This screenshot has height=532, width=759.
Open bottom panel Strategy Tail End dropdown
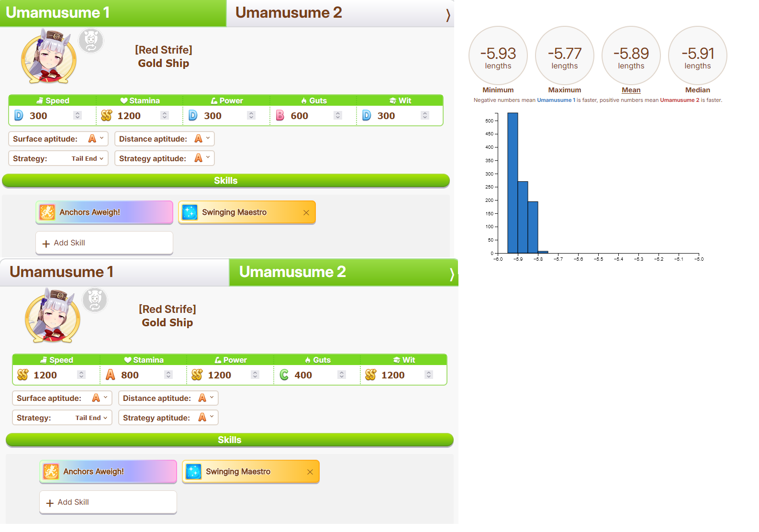click(x=62, y=418)
